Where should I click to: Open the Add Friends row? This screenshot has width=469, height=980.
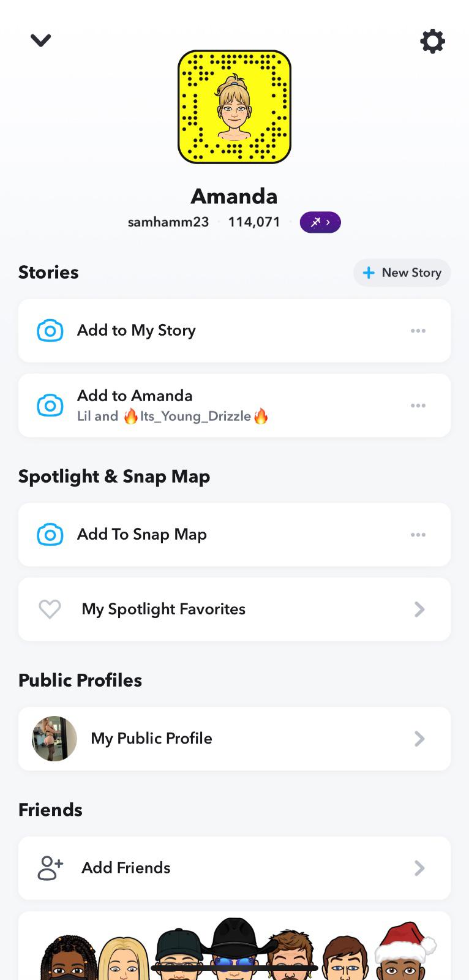point(234,868)
